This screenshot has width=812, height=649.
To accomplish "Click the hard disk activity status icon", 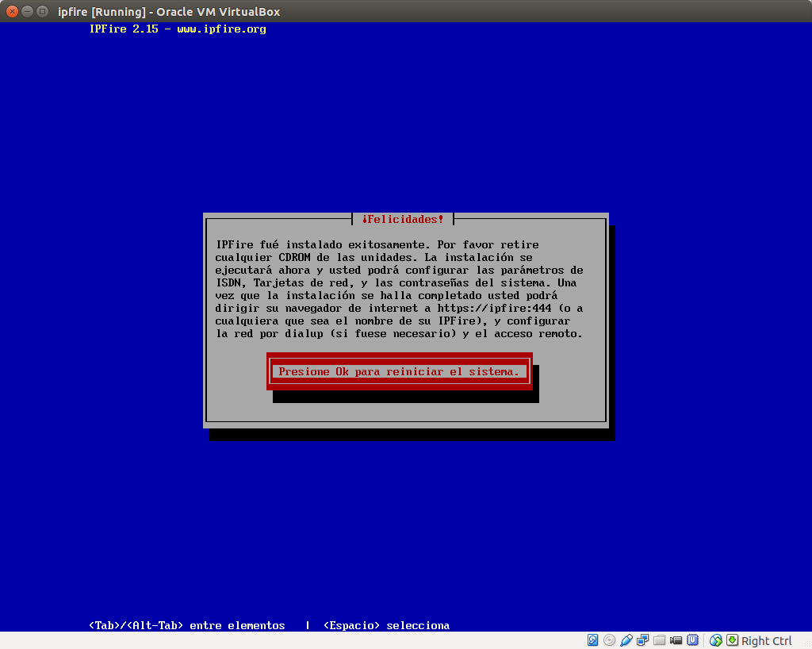I will [592, 639].
